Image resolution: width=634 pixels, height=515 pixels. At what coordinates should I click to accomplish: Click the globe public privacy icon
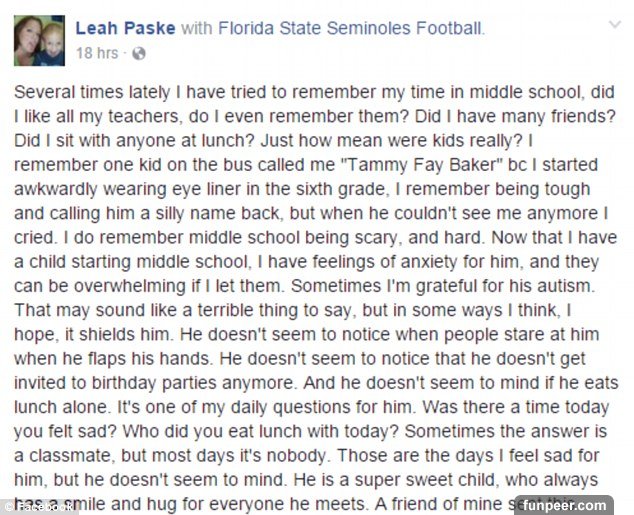tap(137, 52)
